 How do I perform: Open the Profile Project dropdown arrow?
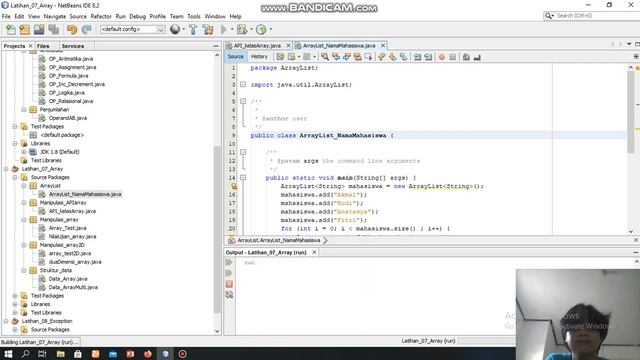[x=270, y=29]
